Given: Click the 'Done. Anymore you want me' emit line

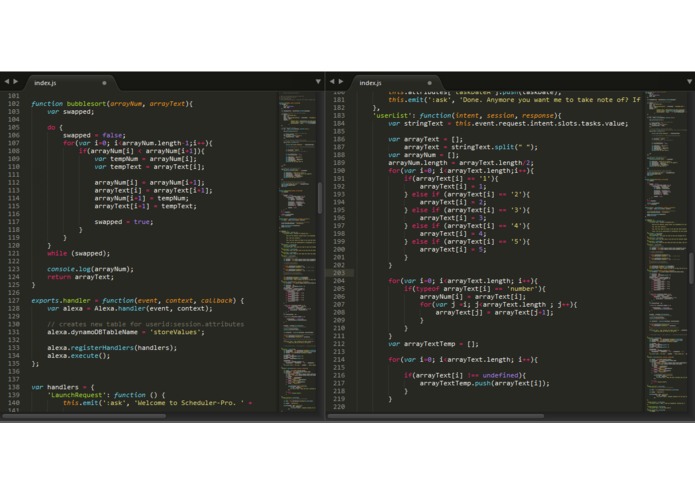Looking at the screenshot, I should coord(514,100).
